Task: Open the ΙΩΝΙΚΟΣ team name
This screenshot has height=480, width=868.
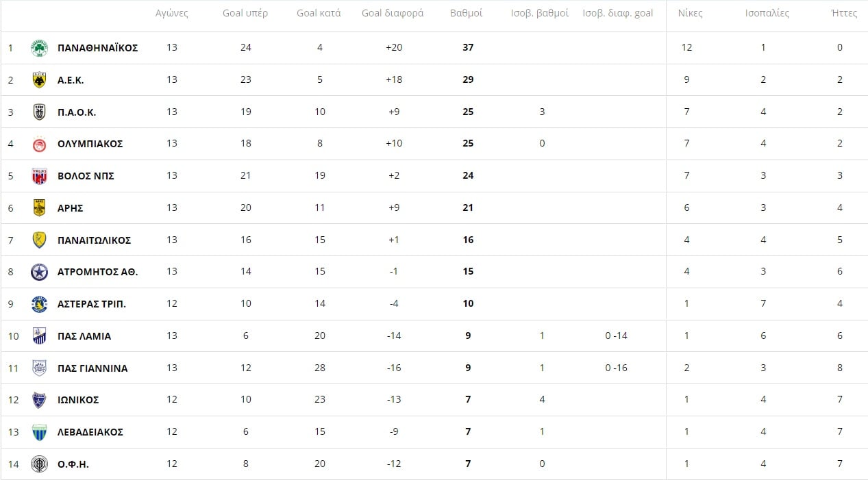Action: [78, 400]
